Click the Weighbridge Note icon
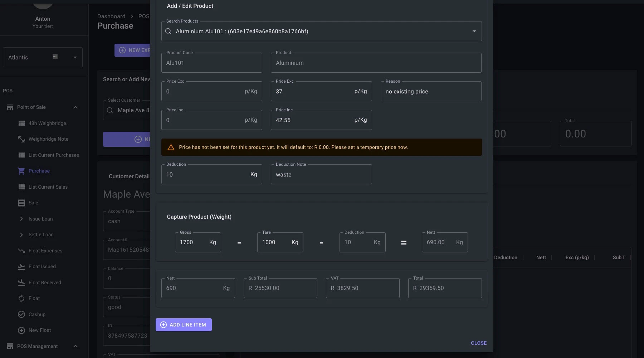The width and height of the screenshot is (644, 358). coord(21,139)
